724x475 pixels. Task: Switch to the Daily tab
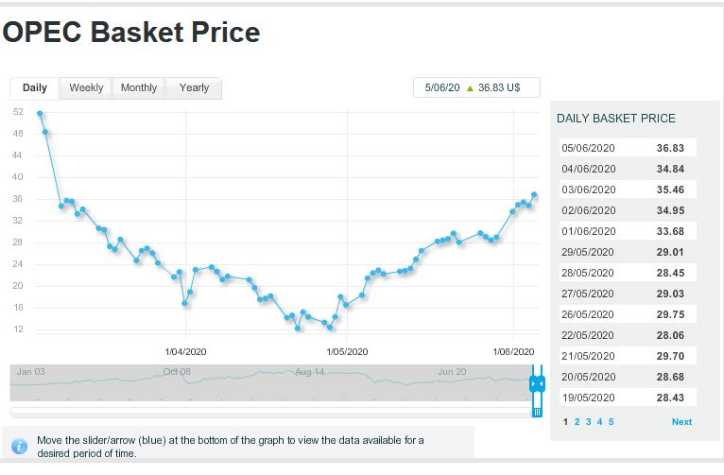tap(35, 88)
